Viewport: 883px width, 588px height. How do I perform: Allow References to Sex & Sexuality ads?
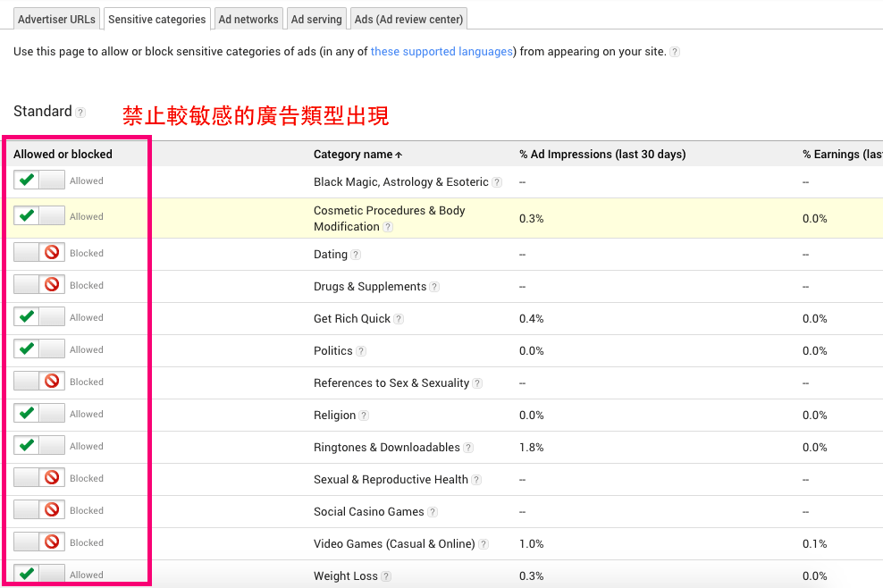(x=39, y=381)
